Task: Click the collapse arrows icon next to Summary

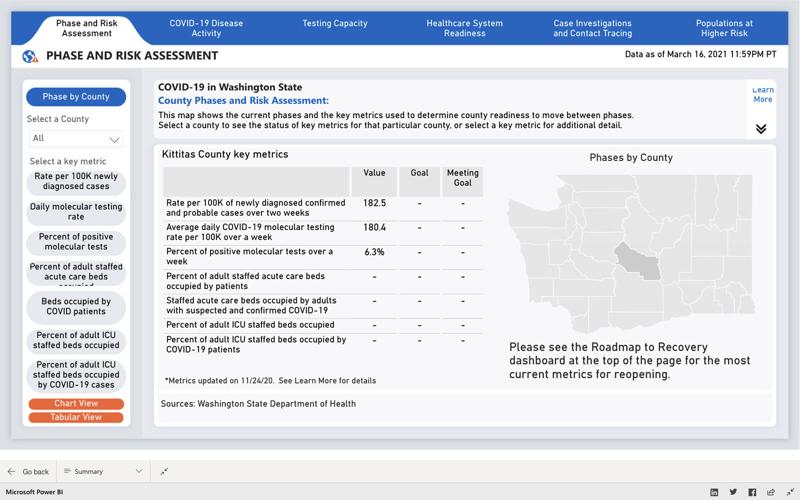Action: (x=164, y=471)
